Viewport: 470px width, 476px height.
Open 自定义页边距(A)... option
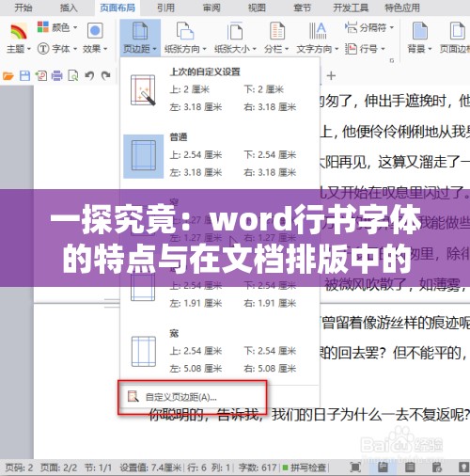click(220, 397)
